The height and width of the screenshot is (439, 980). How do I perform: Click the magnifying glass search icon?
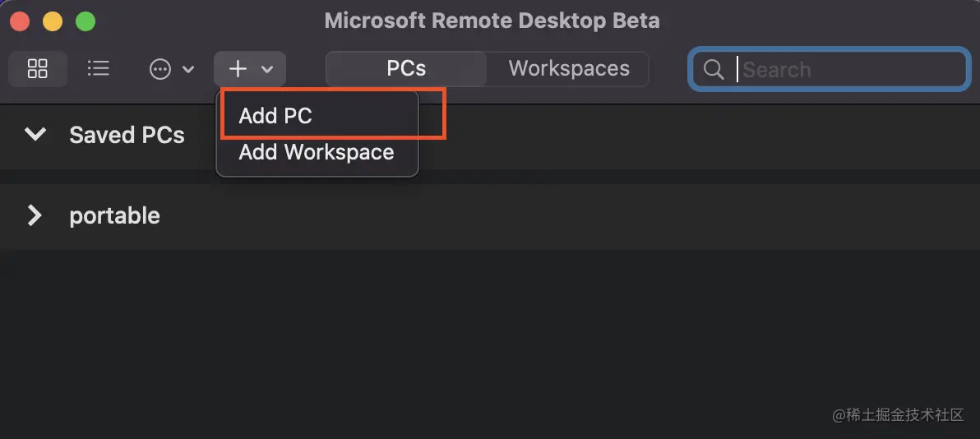tap(713, 69)
